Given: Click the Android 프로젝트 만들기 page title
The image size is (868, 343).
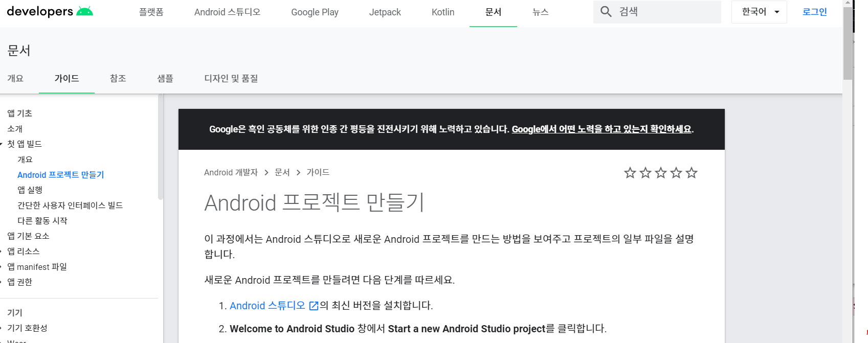Looking at the screenshot, I should (314, 203).
